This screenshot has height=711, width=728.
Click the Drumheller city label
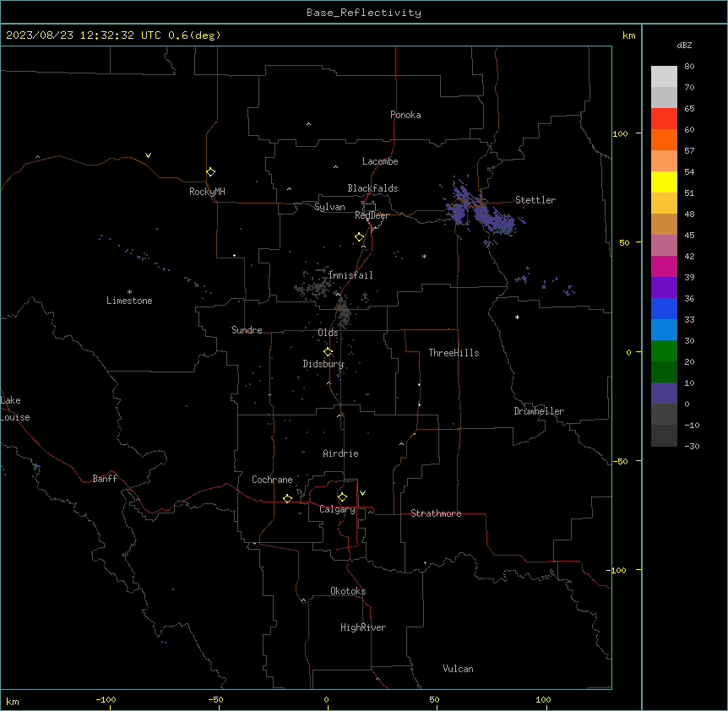[539, 411]
